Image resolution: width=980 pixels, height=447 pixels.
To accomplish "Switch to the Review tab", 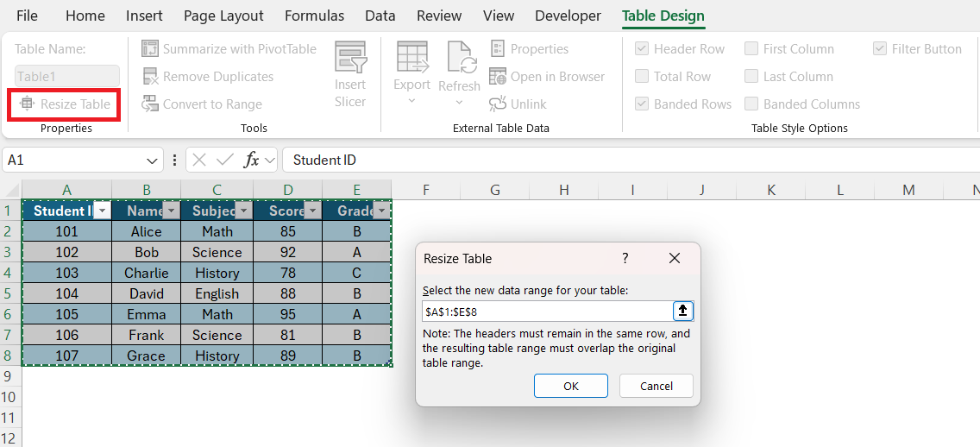I will 439,16.
